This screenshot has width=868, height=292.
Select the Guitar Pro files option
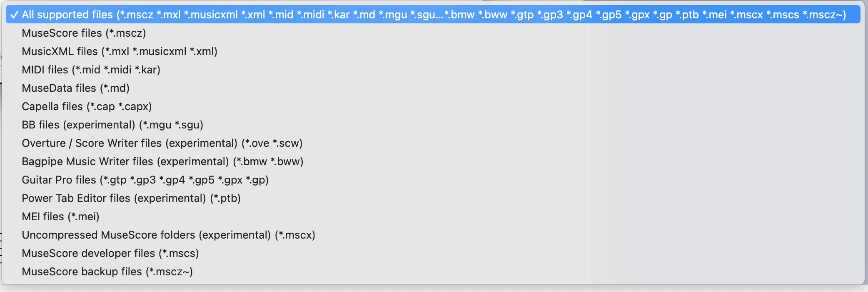146,180
